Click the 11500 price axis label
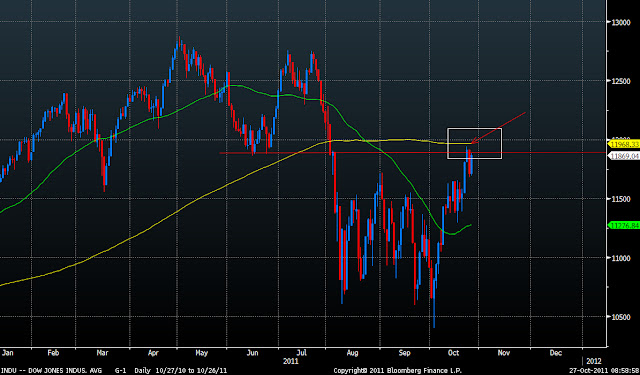The height and width of the screenshot is (375, 640). click(x=620, y=199)
